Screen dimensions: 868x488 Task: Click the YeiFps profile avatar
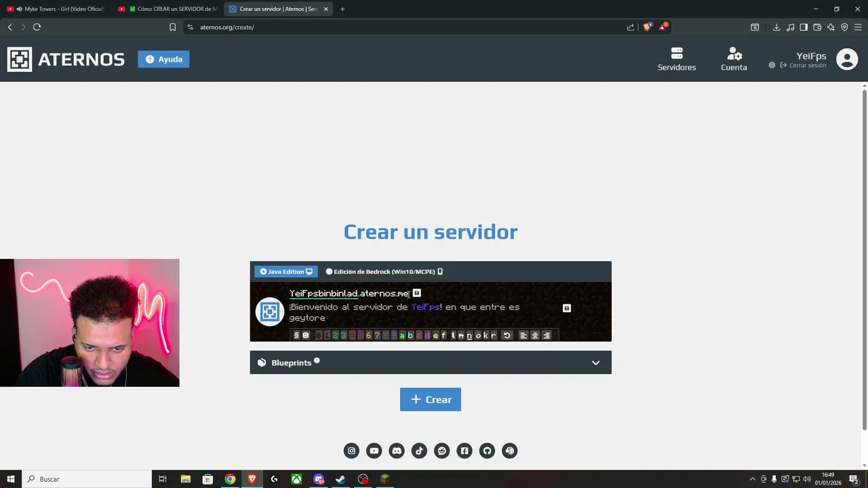847,59
